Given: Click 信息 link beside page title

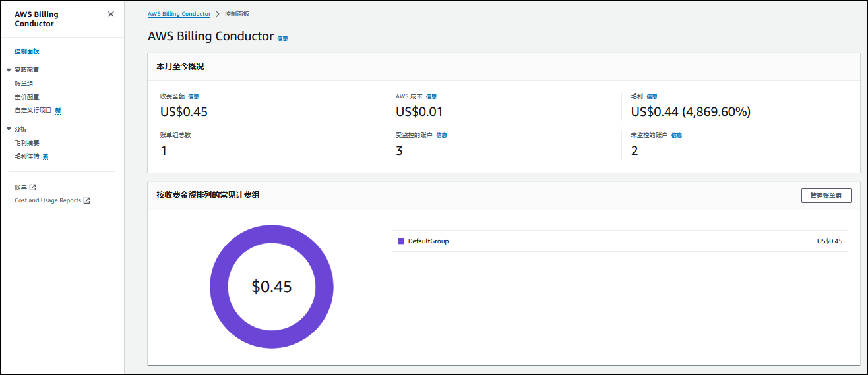Looking at the screenshot, I should tap(282, 38).
